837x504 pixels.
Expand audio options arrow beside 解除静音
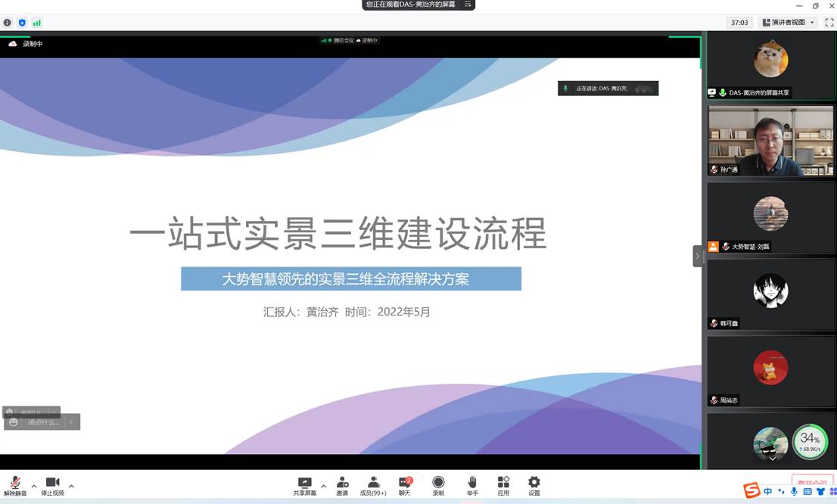(x=33, y=486)
